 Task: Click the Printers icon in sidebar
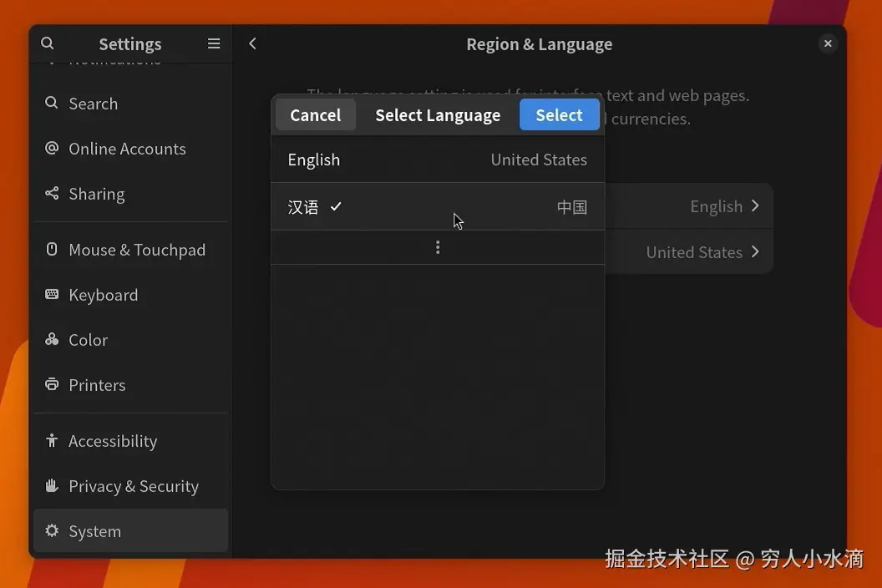(x=52, y=384)
